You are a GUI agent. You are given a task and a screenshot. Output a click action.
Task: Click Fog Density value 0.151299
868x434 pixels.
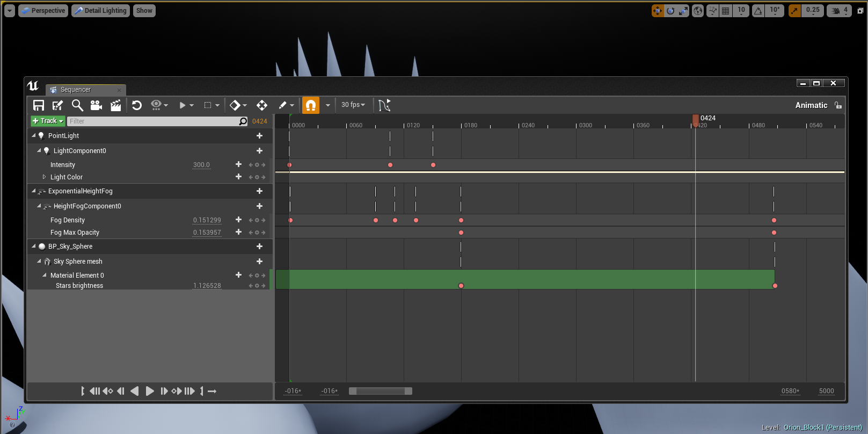tap(207, 220)
